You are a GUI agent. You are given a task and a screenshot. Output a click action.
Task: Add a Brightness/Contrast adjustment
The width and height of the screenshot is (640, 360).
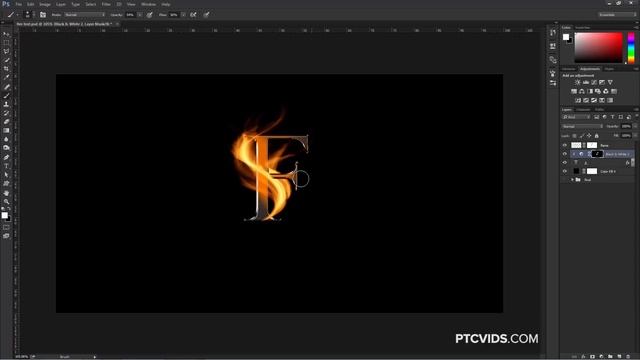click(578, 82)
